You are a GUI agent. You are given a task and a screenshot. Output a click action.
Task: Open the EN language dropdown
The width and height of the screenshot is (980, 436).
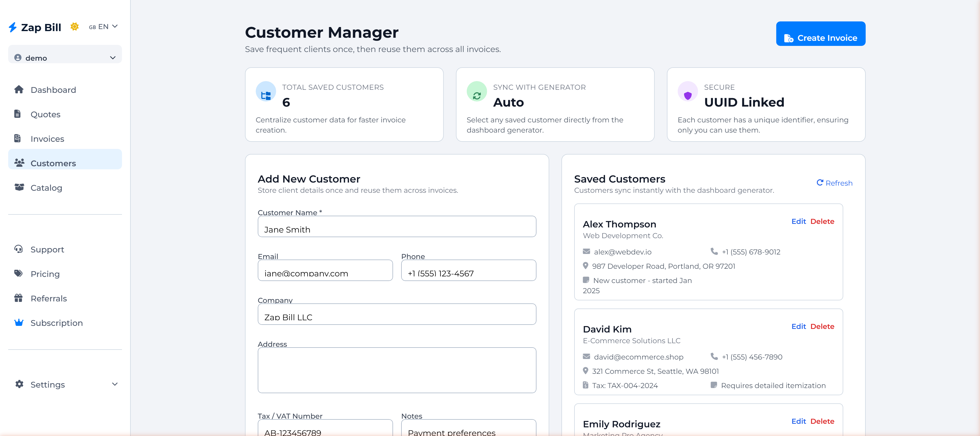[x=103, y=27]
